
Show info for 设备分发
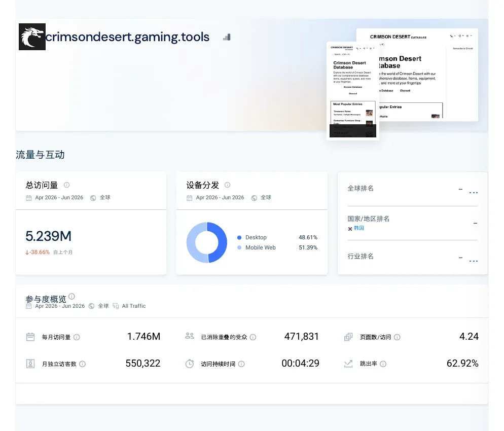(x=227, y=185)
